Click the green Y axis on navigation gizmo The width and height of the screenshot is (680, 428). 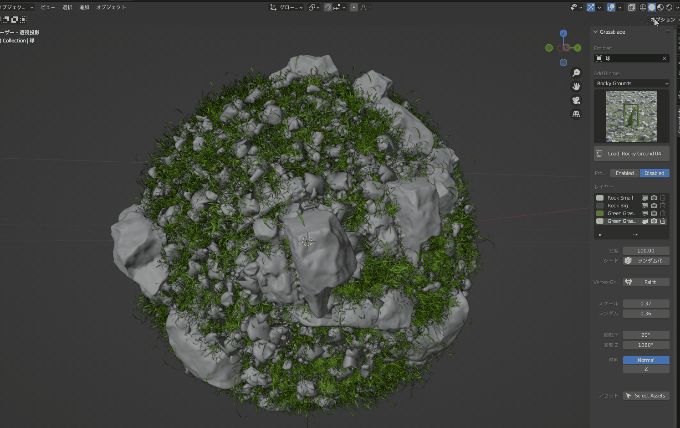click(x=578, y=48)
